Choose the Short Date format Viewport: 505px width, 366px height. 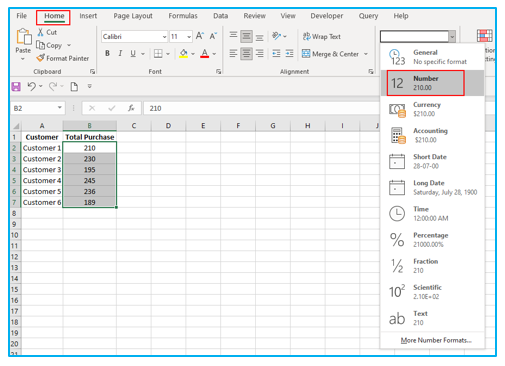(432, 161)
